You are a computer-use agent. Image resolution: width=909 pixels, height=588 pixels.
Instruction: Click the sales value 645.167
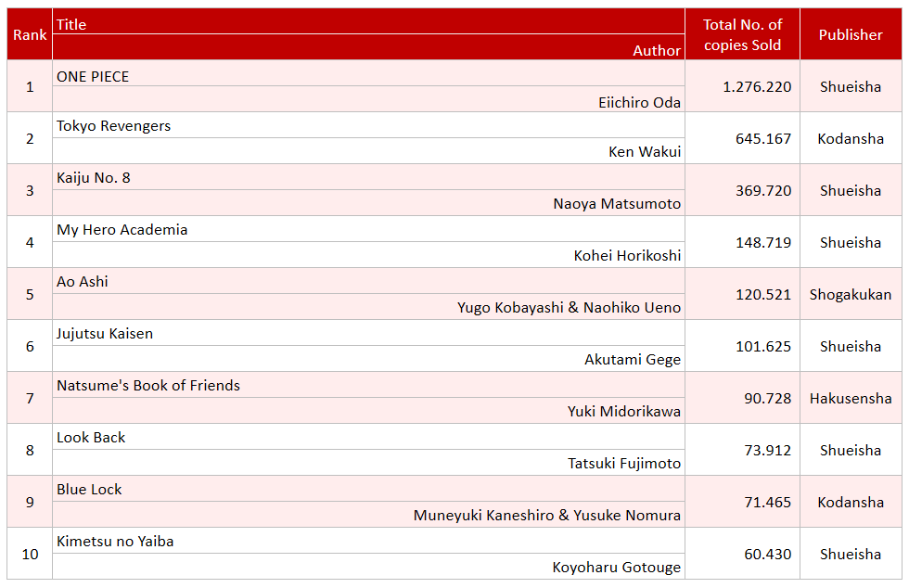(x=762, y=138)
